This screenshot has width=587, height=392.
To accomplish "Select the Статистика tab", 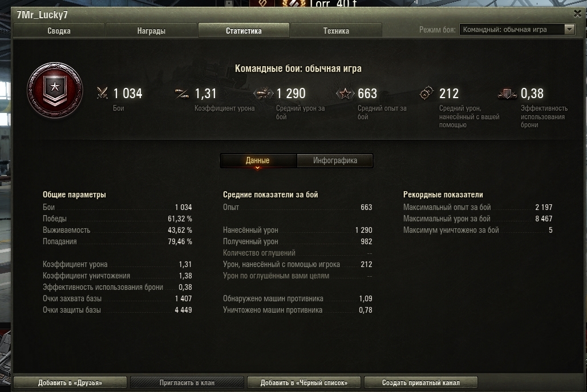I will point(244,30).
